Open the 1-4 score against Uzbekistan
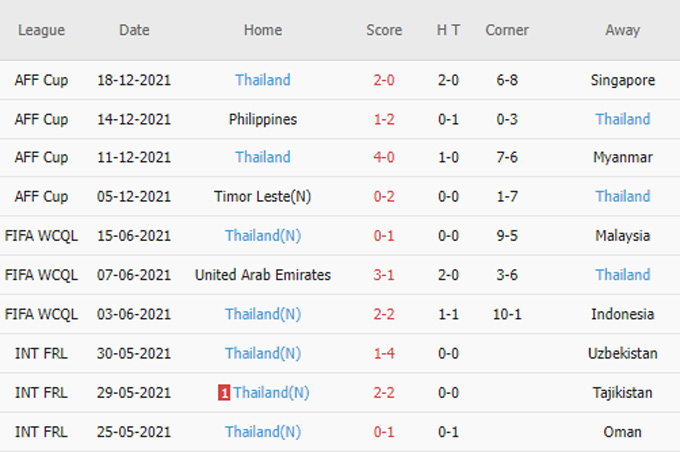The image size is (680, 452). [x=384, y=353]
